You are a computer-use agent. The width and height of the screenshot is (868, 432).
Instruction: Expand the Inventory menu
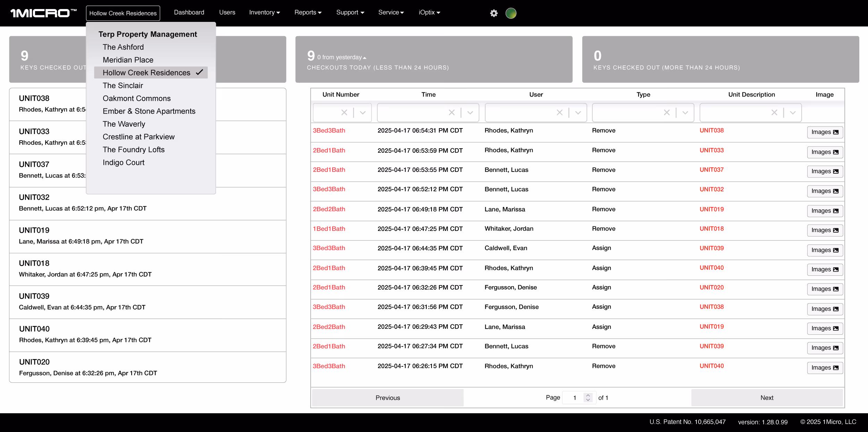(264, 12)
